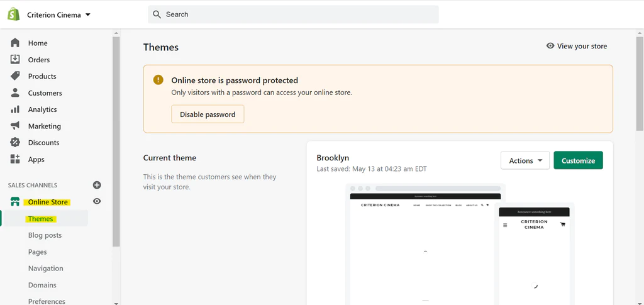Expand the Actions dropdown for Brooklyn theme
Screen dimensions: 644x305
[525, 160]
